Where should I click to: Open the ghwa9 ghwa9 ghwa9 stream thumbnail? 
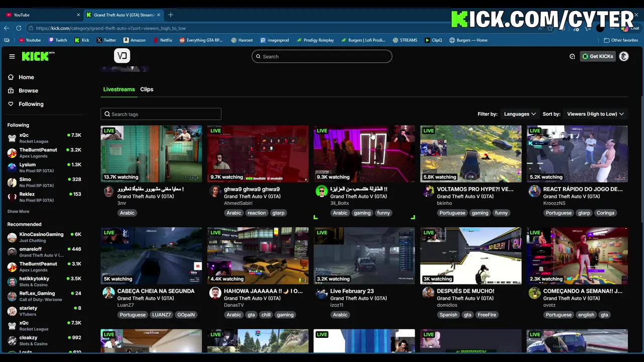(258, 154)
